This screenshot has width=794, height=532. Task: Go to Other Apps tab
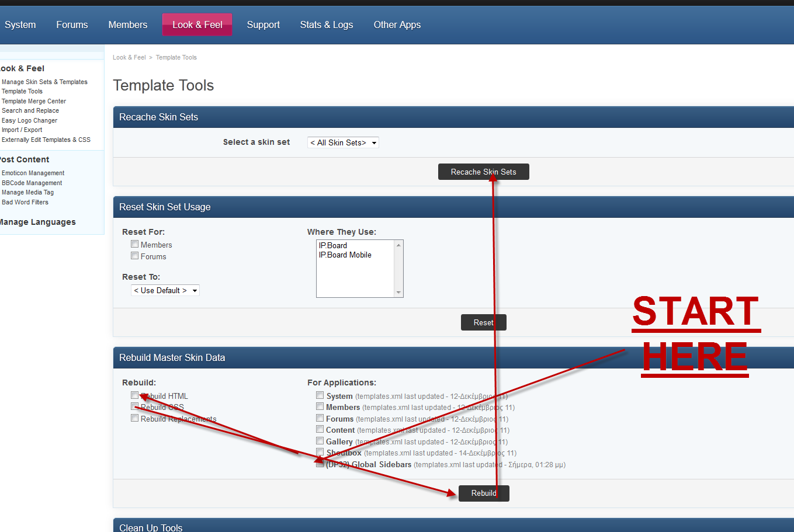(x=397, y=25)
